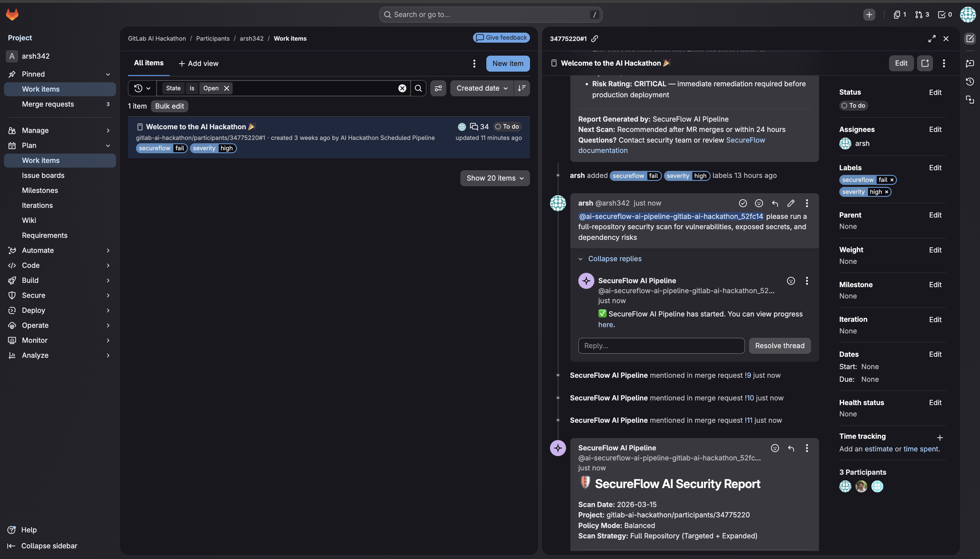Add emoji reaction to arsh's comment

tap(759, 203)
